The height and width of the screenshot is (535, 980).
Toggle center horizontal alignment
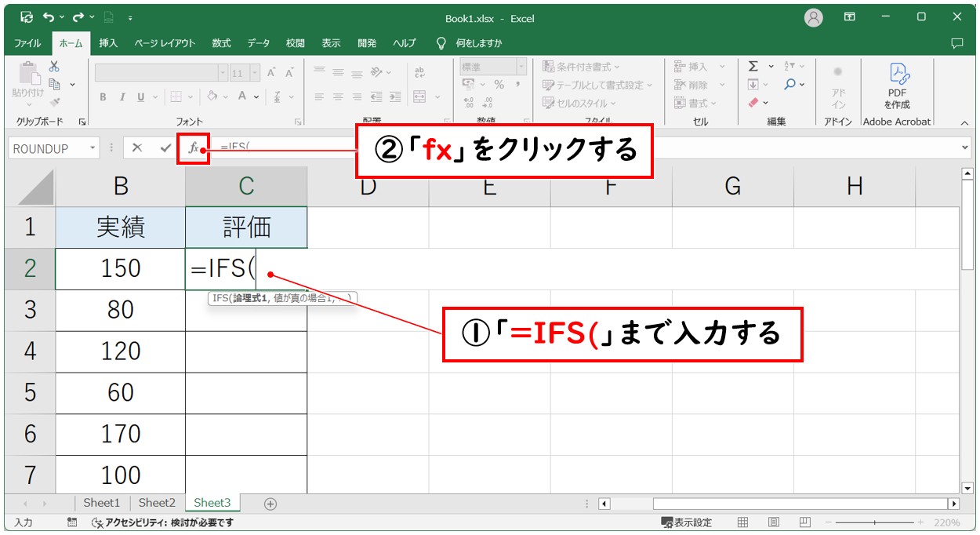click(x=338, y=96)
